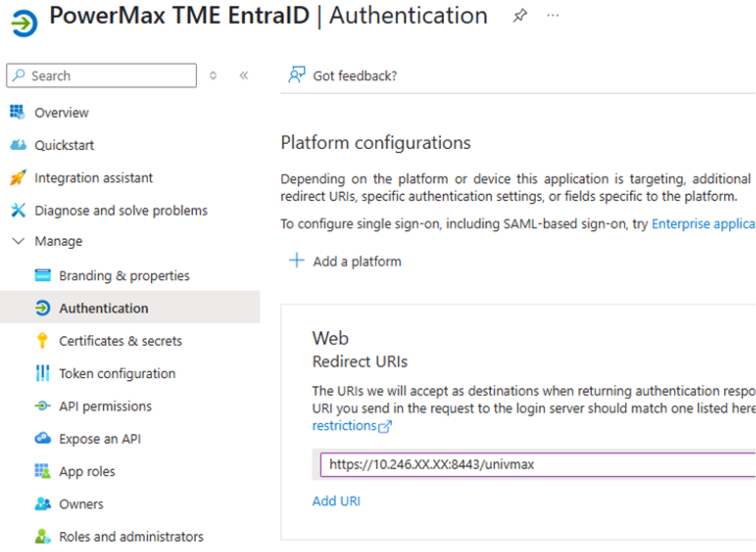Click the Roles and administrators icon
Image resolution: width=756 pixels, height=552 pixels.
click(43, 536)
